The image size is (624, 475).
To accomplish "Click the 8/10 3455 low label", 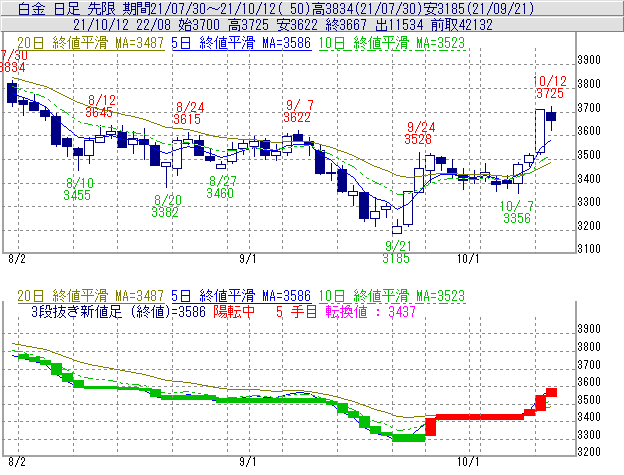I will (78, 189).
